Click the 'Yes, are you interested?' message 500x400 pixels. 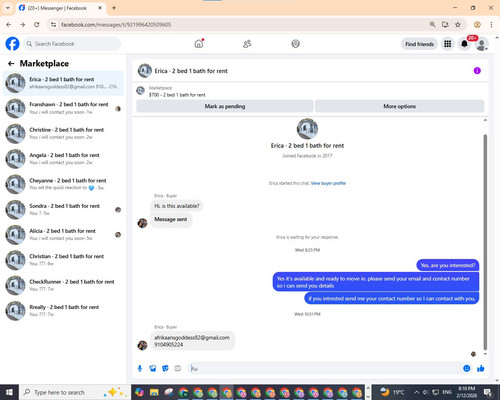448,265
